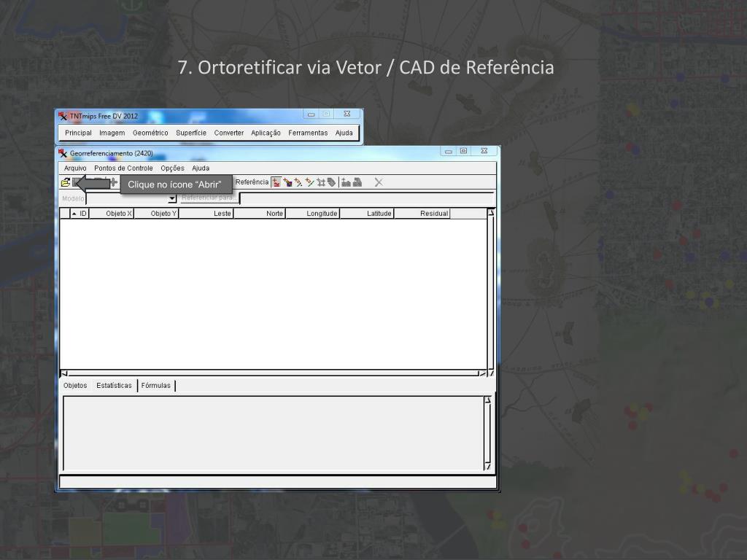Open the Modelo dropdown arrow
Screen dimensions: 747x560
point(172,198)
